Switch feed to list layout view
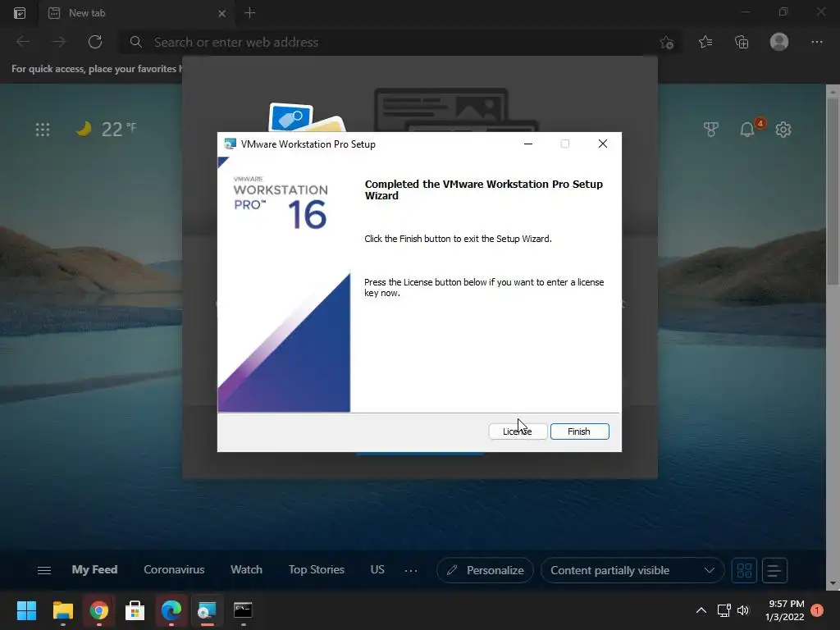The image size is (840, 630). (x=774, y=570)
